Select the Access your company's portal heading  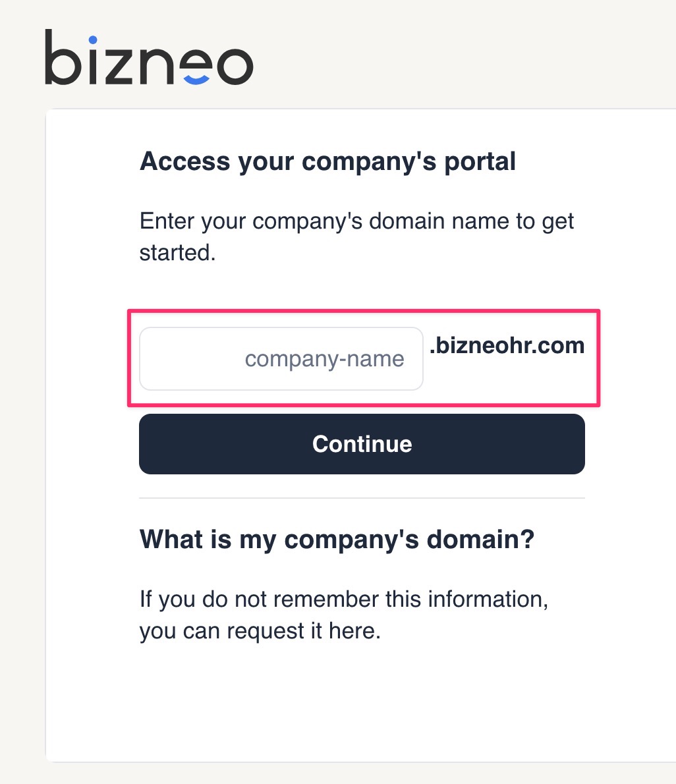tap(327, 162)
